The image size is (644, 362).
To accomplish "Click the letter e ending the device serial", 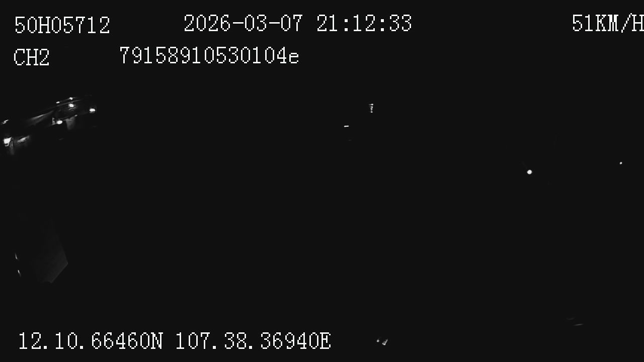I will coord(294,58).
